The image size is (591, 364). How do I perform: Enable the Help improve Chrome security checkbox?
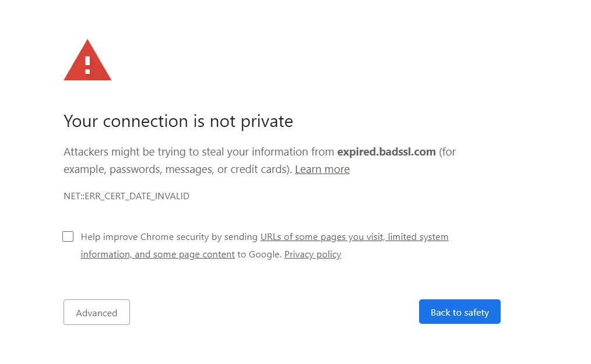click(x=68, y=236)
